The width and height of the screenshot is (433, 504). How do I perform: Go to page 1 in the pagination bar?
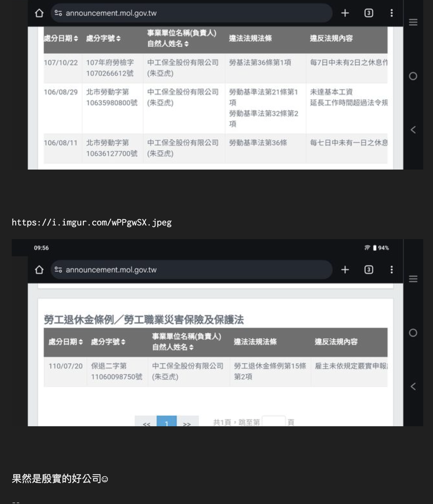click(x=166, y=421)
